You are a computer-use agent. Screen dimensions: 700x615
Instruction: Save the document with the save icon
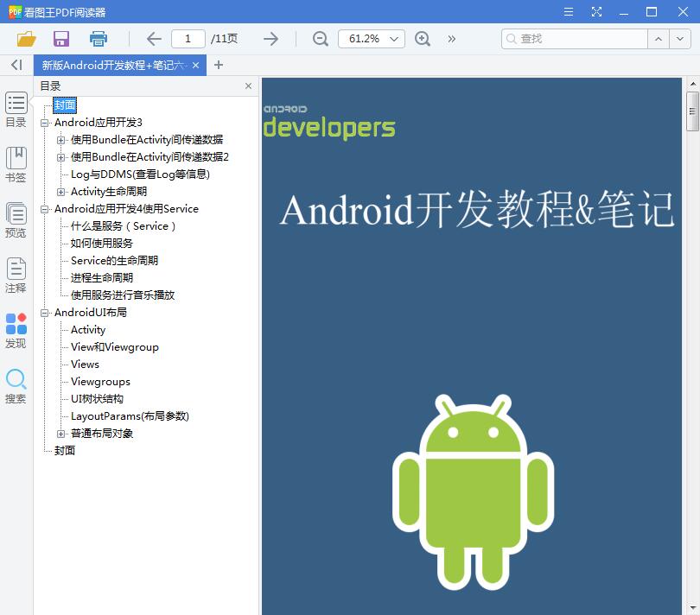pyautogui.click(x=60, y=39)
